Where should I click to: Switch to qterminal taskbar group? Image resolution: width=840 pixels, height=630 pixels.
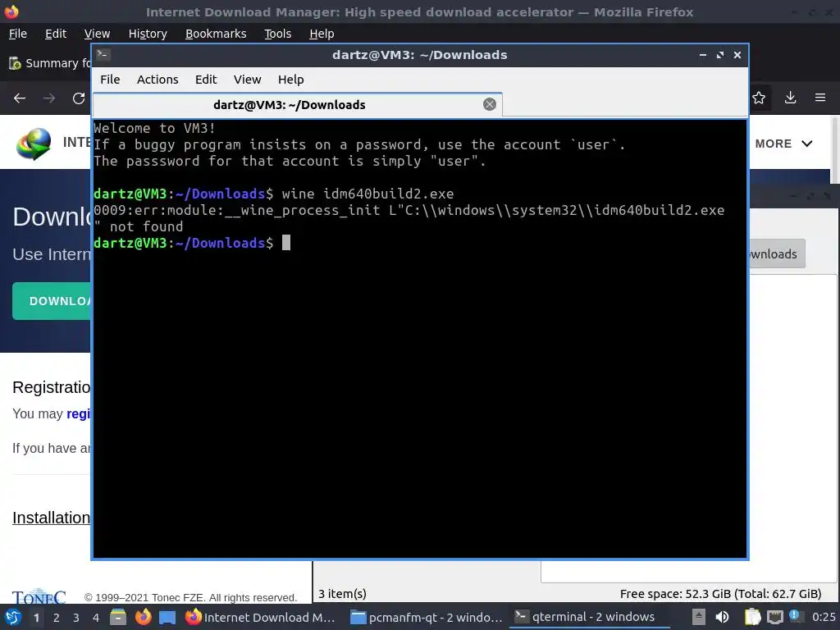click(589, 617)
